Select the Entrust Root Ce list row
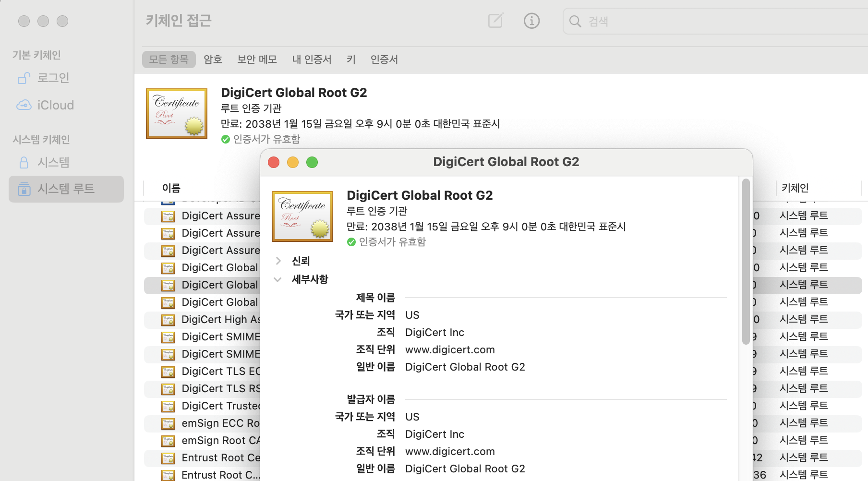 point(202,458)
